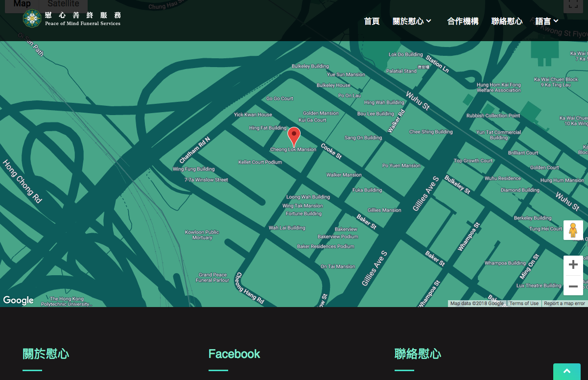
Task: Open the 聯絡慰心 menu item in navigation
Action: (507, 21)
